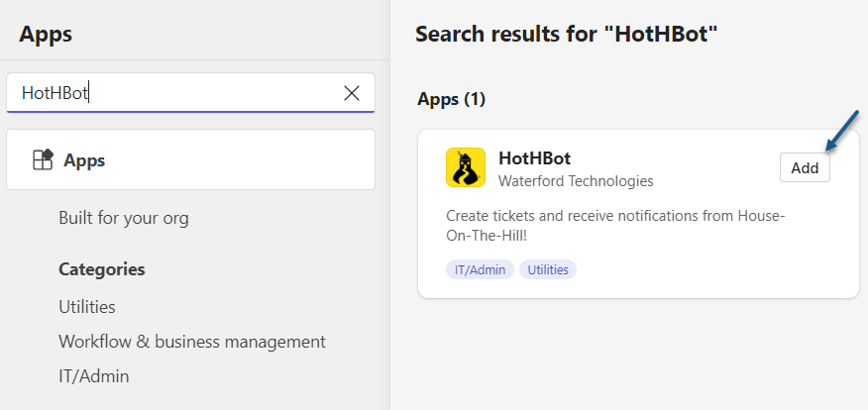Choose Workflow & business management category
The width and height of the screenshot is (868, 410).
pos(192,342)
